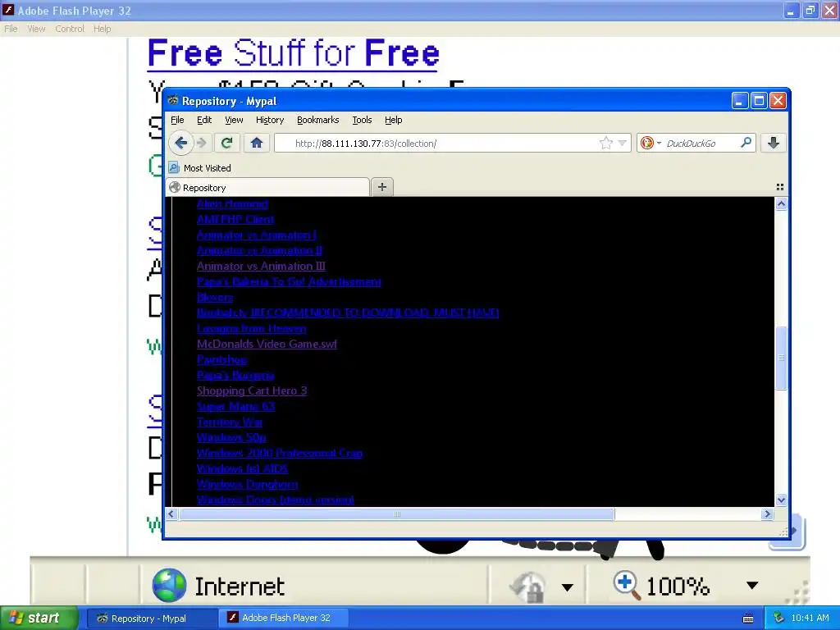Switch to Repository - Mypal taskbar button
The width and height of the screenshot is (840, 630).
[x=152, y=619]
